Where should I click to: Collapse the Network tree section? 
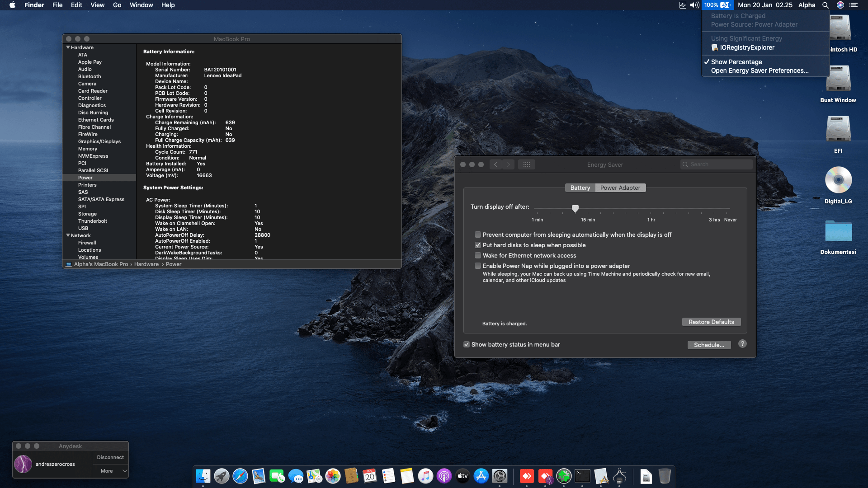[x=68, y=235]
